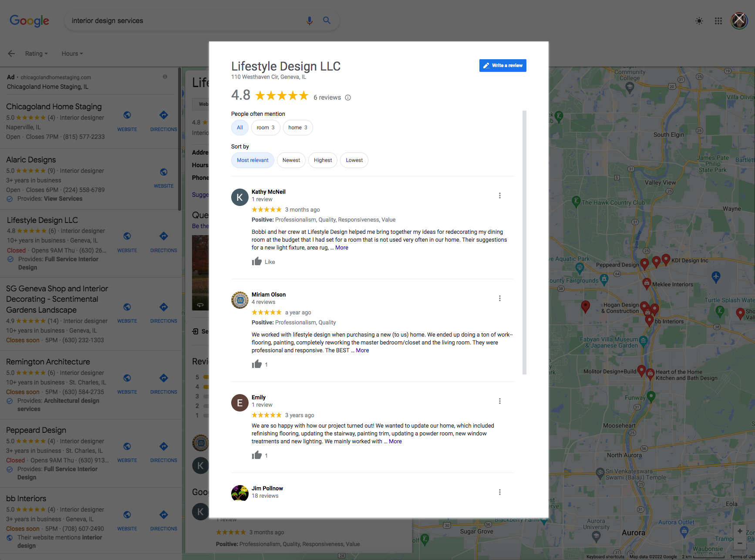Click the search magnifier icon
This screenshot has height=560, width=755.
(327, 20)
